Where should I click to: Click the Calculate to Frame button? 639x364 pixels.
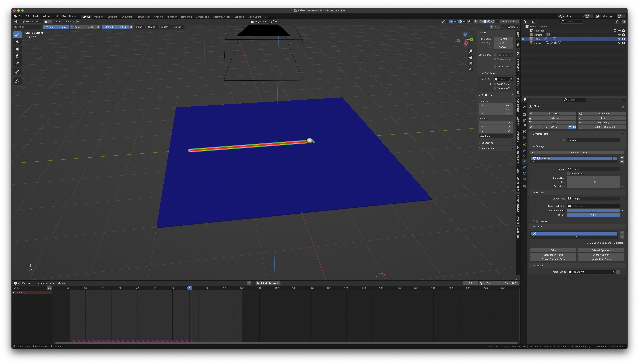click(x=553, y=255)
